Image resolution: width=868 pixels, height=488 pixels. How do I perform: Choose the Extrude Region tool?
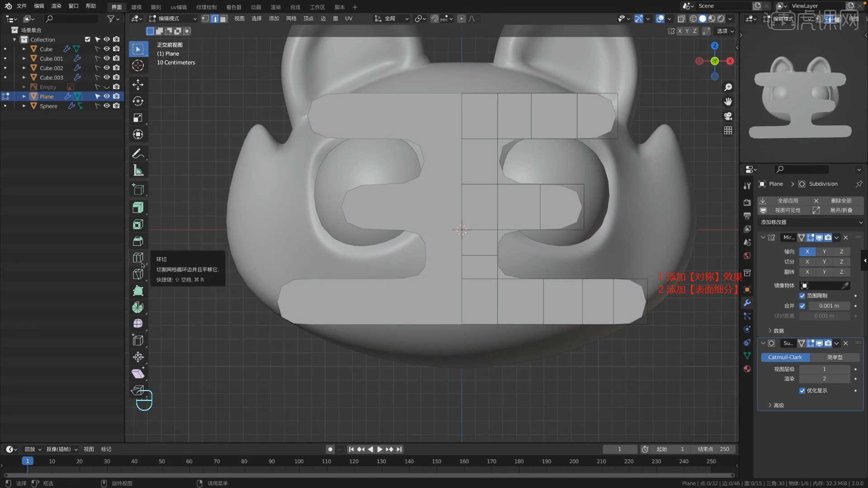[x=138, y=208]
